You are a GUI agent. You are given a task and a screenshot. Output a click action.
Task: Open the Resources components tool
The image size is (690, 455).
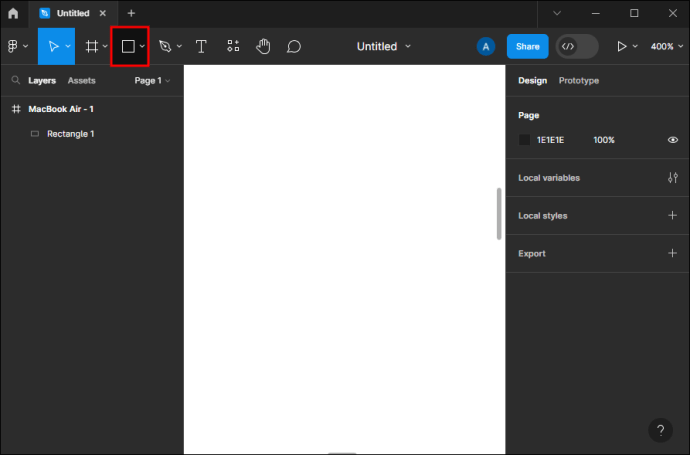click(x=233, y=46)
